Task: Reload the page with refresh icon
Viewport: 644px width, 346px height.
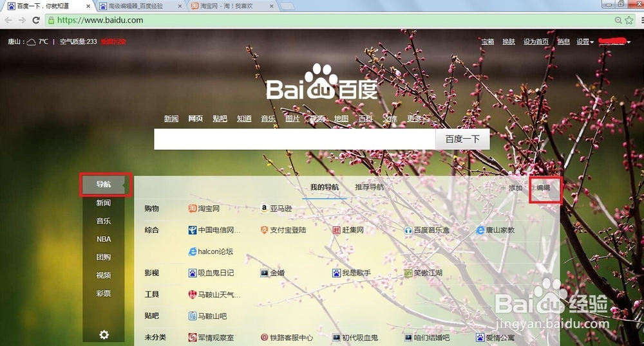Action: click(x=36, y=20)
